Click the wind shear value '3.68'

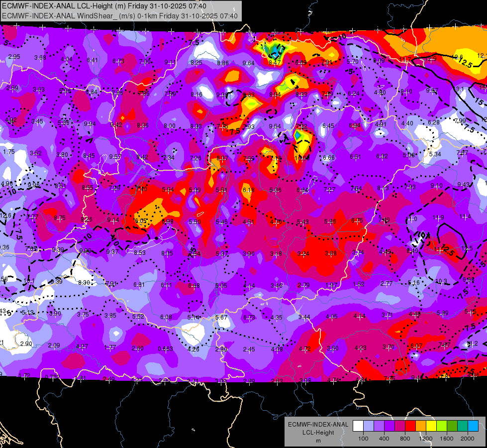click(x=40, y=58)
